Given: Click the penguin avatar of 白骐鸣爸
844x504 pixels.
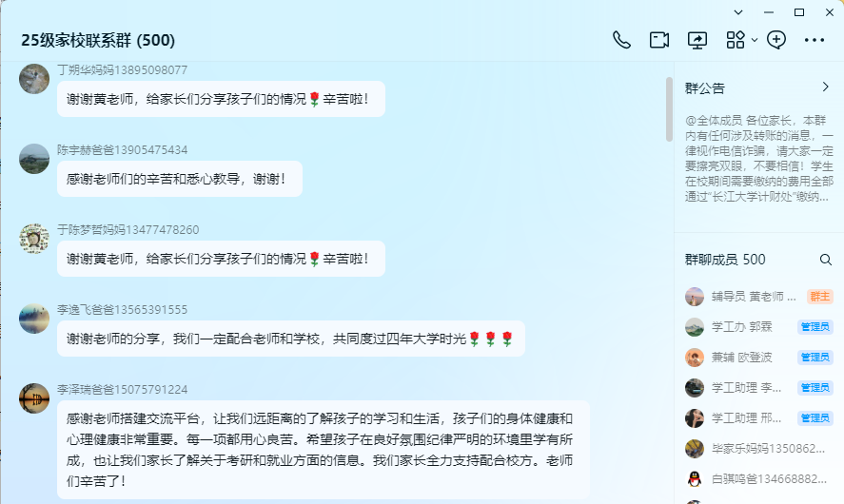Looking at the screenshot, I should click(x=695, y=478).
